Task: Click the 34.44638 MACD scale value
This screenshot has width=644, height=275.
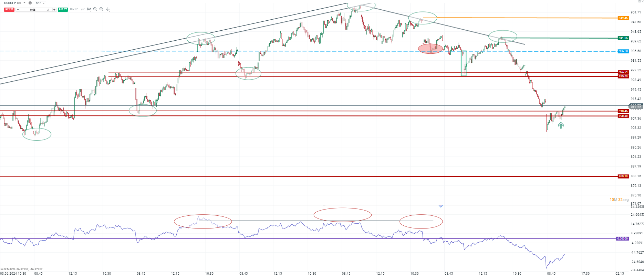Action: pyautogui.click(x=637, y=207)
